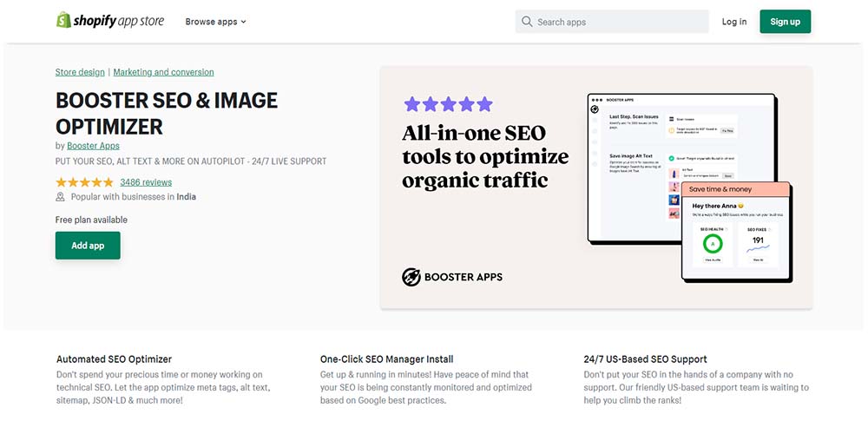
Task: Click the Free plan available text
Action: pos(91,220)
